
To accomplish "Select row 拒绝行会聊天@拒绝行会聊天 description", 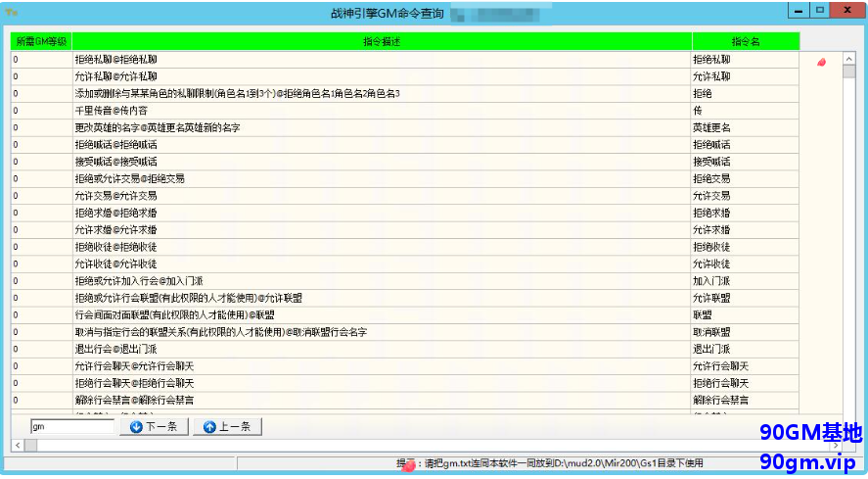I will click(x=382, y=383).
